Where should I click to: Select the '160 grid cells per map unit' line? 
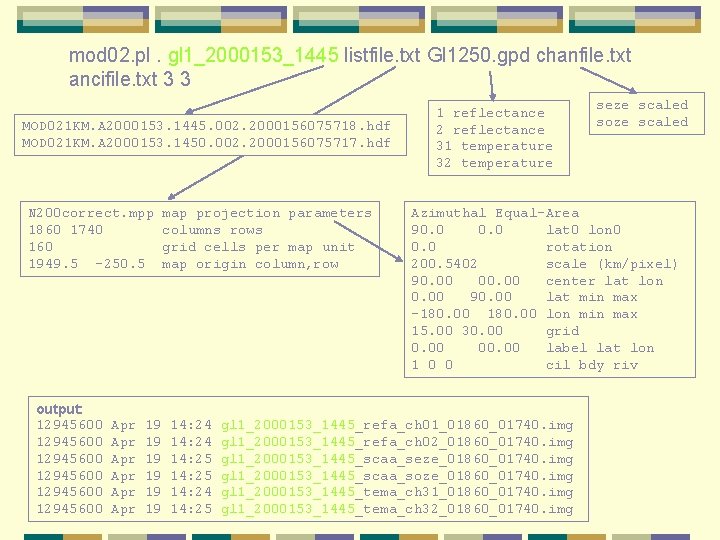click(x=191, y=247)
